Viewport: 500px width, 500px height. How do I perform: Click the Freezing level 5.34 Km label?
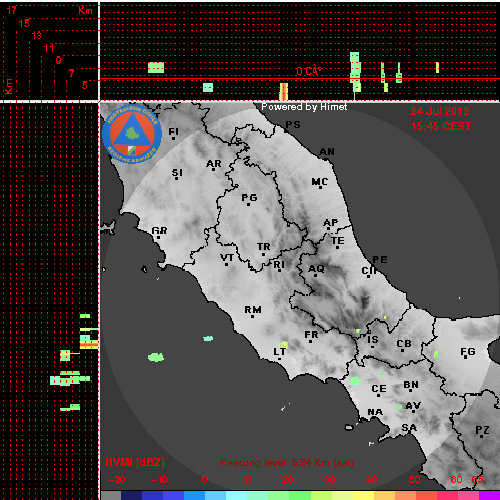point(287,463)
